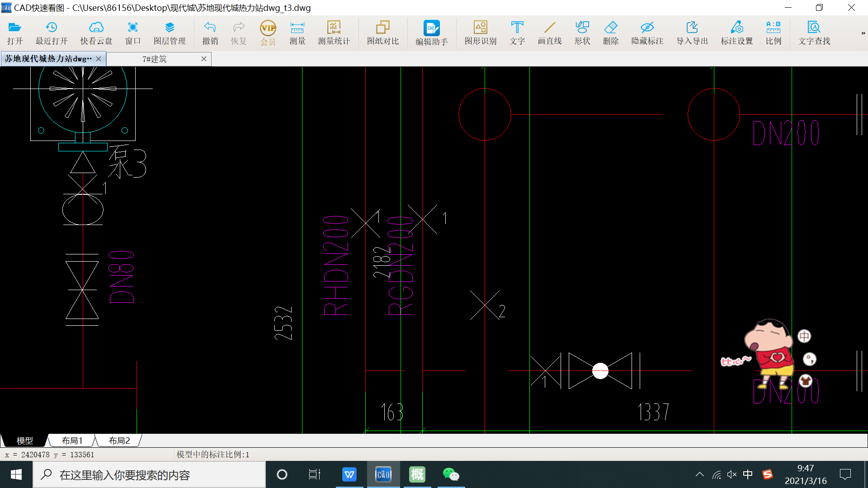Toggle 隐藏标注 hide annotations
The height and width of the screenshot is (488, 868).
(x=647, y=33)
